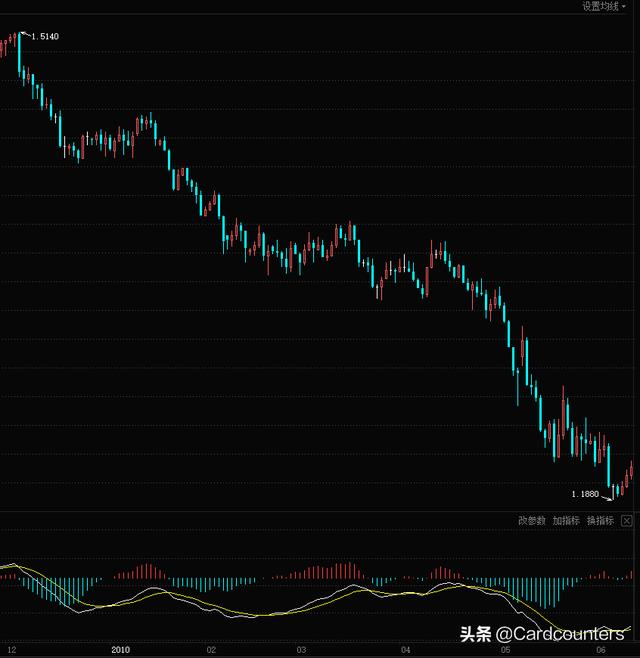Click the 改参数 button
Image resolution: width=640 pixels, height=658 pixels.
531,520
